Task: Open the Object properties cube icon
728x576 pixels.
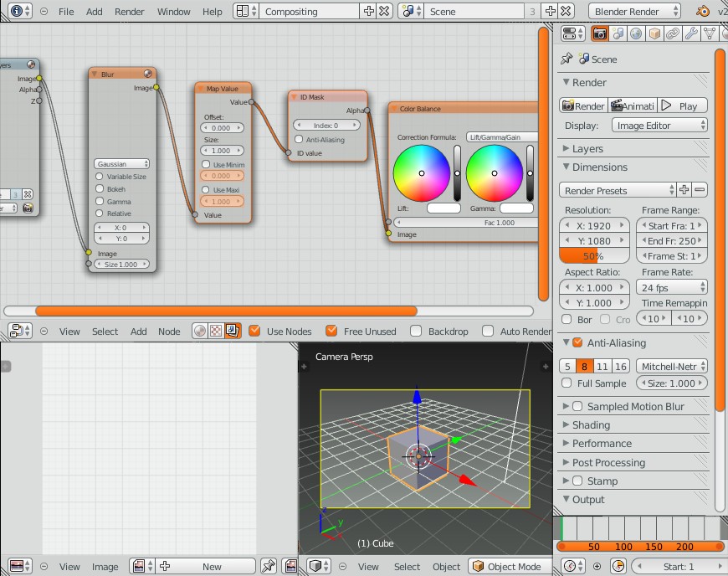Action: [x=654, y=33]
